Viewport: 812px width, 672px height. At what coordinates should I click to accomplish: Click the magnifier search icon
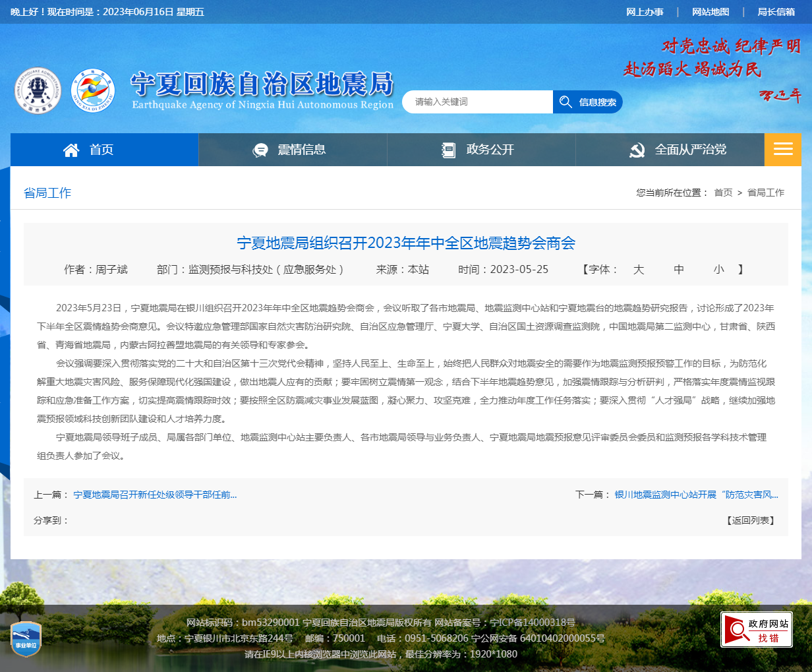point(566,102)
